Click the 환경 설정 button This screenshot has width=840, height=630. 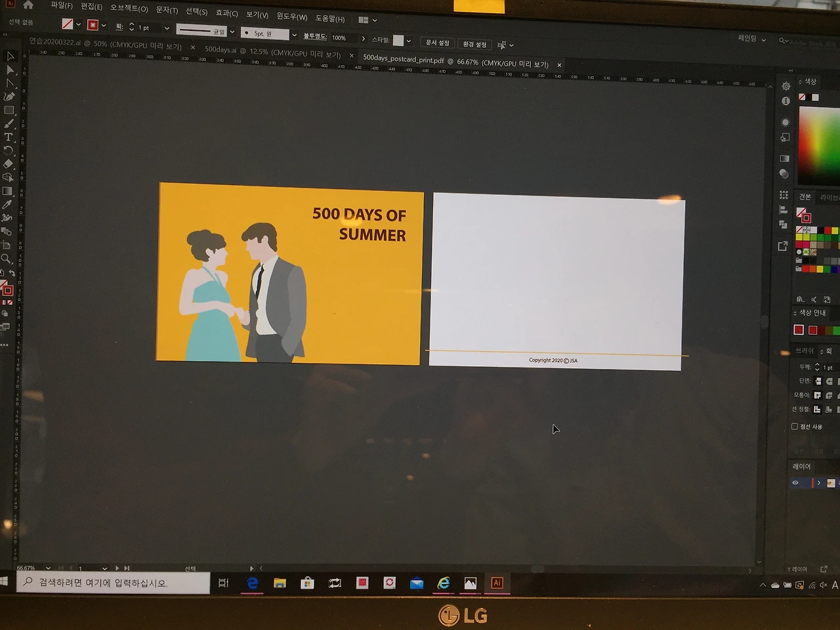(474, 44)
